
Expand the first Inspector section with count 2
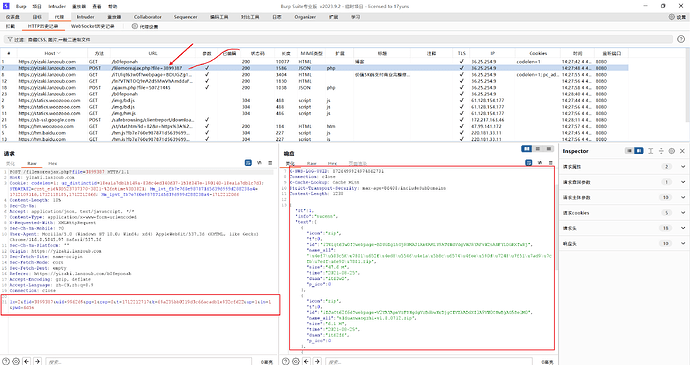(x=683, y=166)
